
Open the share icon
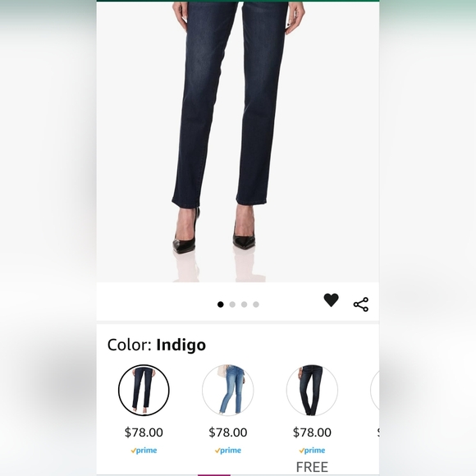(360, 304)
